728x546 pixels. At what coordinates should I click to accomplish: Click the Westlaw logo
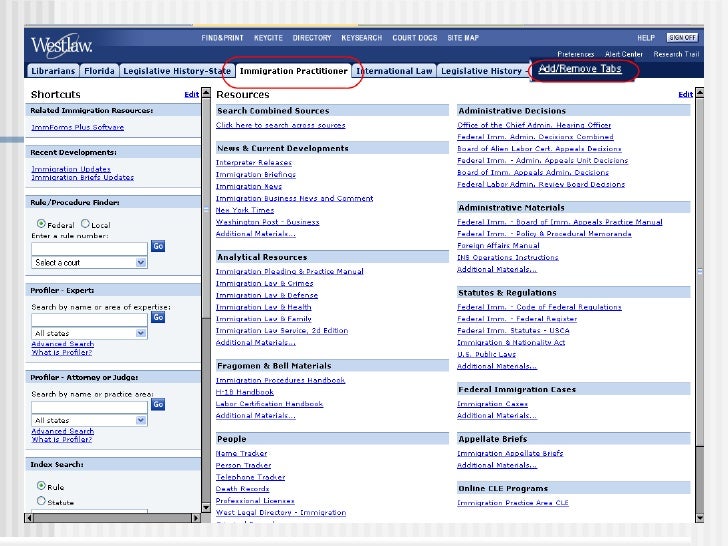pyautogui.click(x=61, y=46)
